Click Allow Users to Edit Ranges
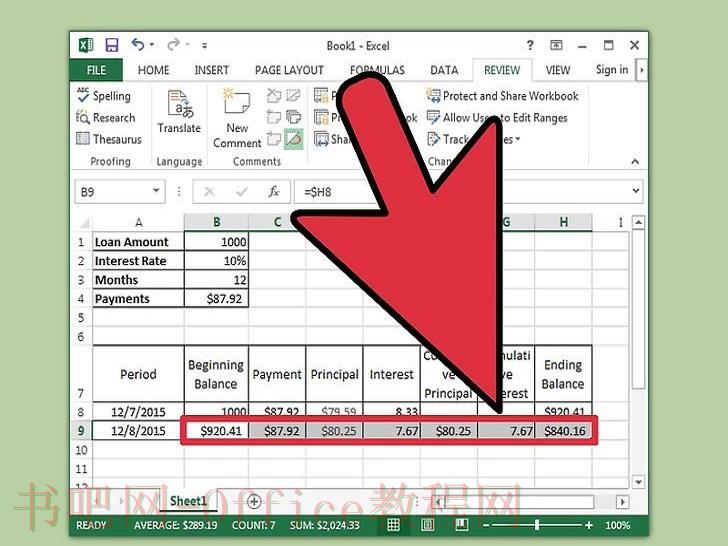The image size is (728, 546). [x=497, y=117]
